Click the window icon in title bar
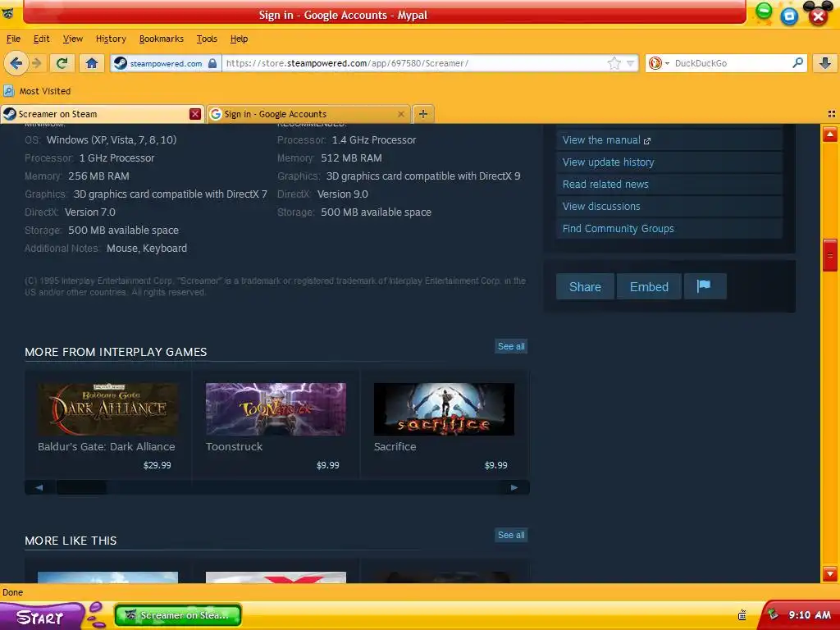The height and width of the screenshot is (630, 840). (x=8, y=15)
